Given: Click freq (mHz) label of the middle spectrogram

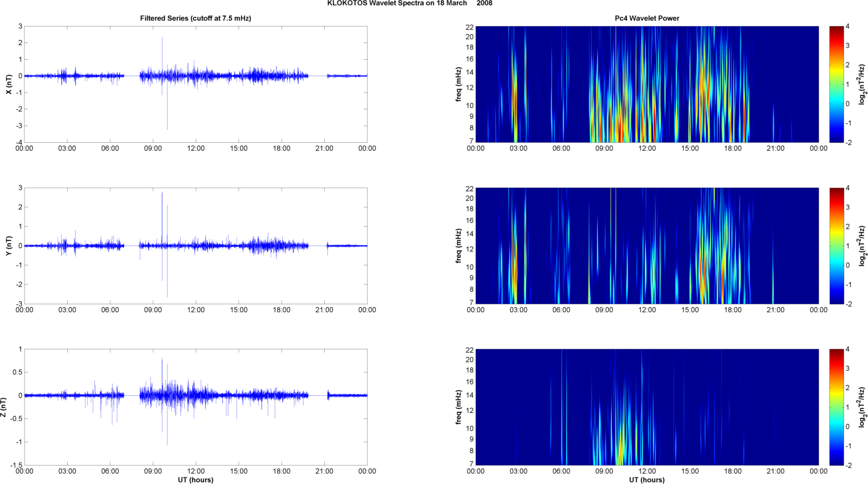Looking at the screenshot, I should (458, 246).
